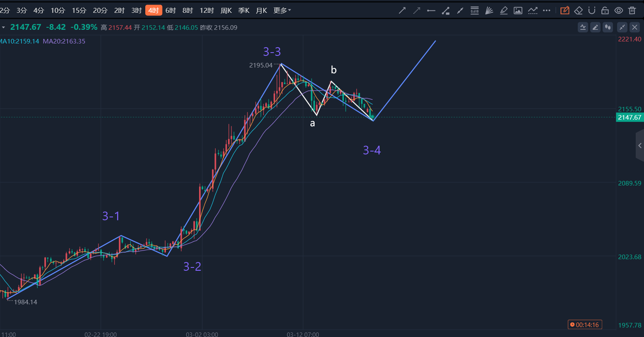The height and width of the screenshot is (337, 644).
Task: Select the trend line drawing tool
Action: (402, 10)
